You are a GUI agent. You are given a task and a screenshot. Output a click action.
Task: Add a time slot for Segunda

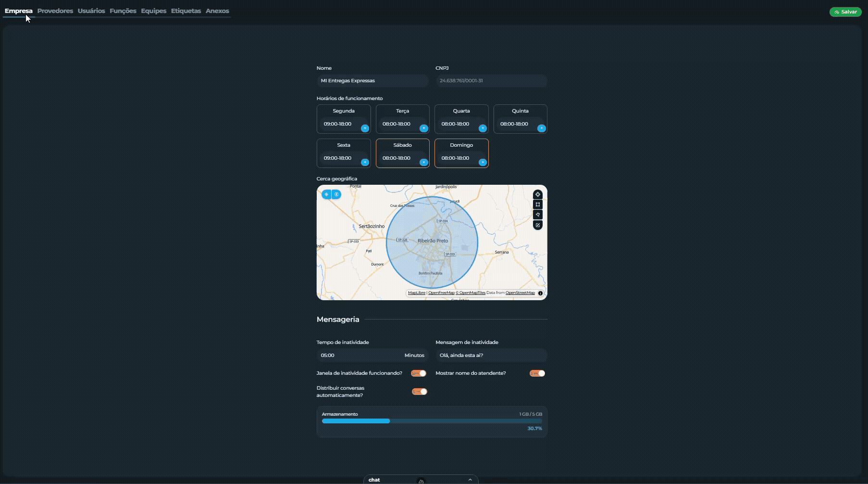[365, 128]
